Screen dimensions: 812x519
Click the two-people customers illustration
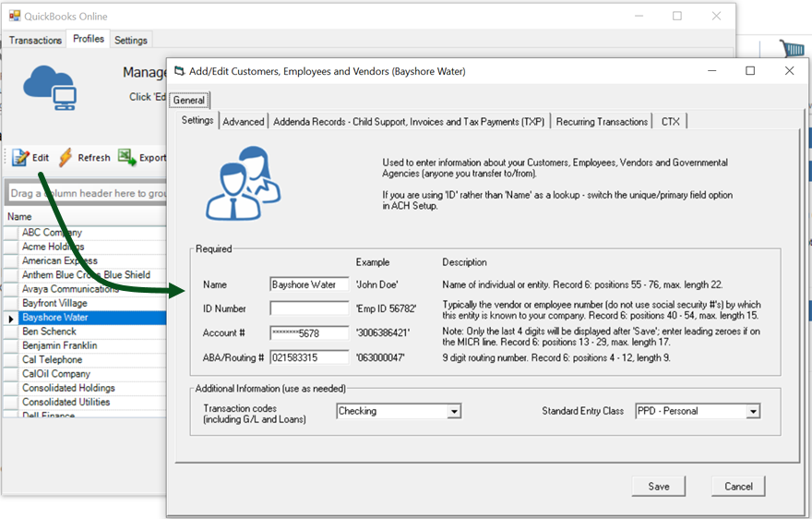(x=243, y=183)
